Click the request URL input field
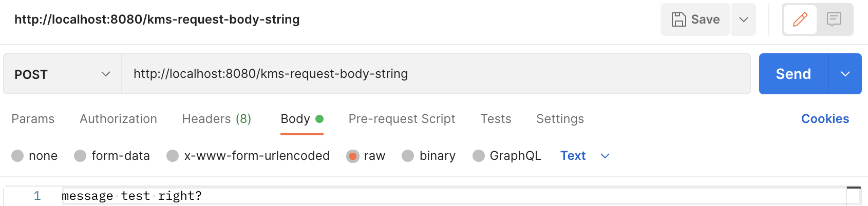The image size is (868, 206). coord(436,74)
